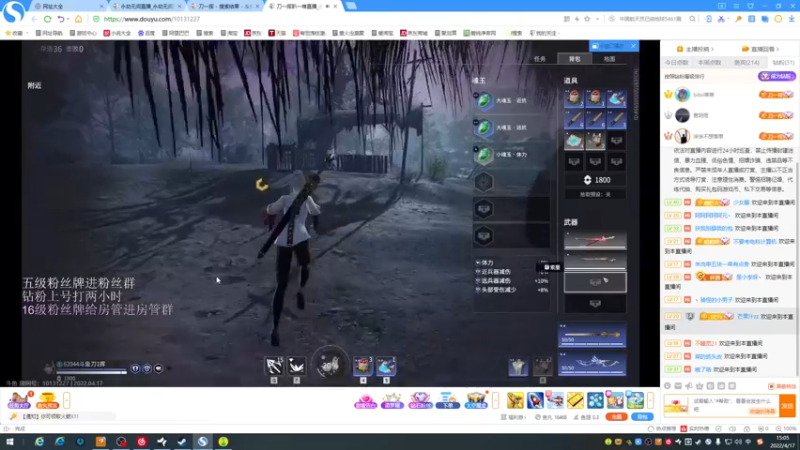Image resolution: width=800 pixels, height=450 pixels.
Task: Switch to the third browser tab 刀一报 search
Action: [x=224, y=6]
